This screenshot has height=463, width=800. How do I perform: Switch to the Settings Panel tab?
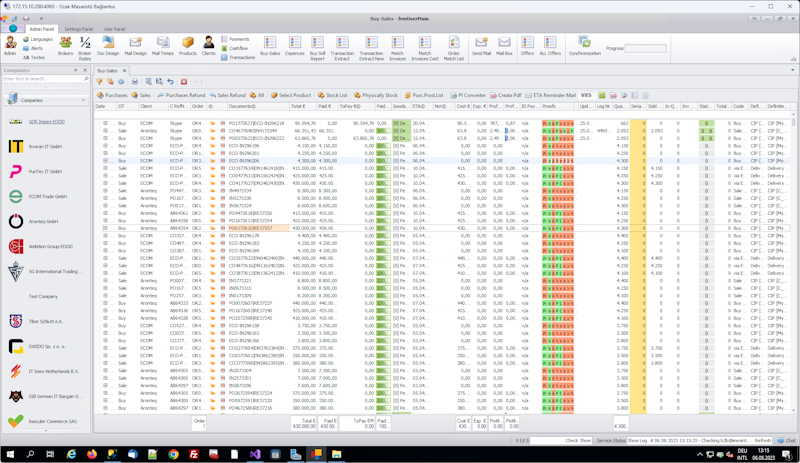79,29
